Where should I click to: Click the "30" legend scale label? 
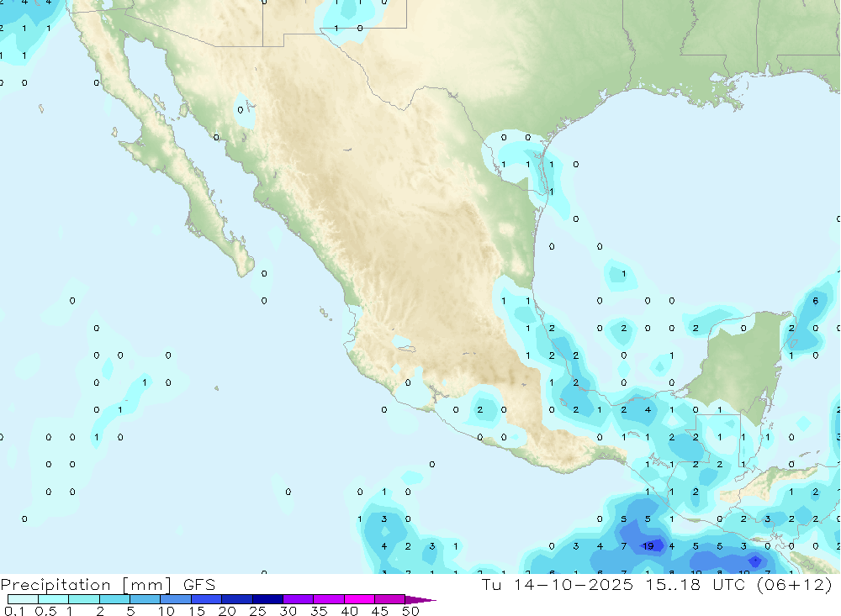pos(288,611)
